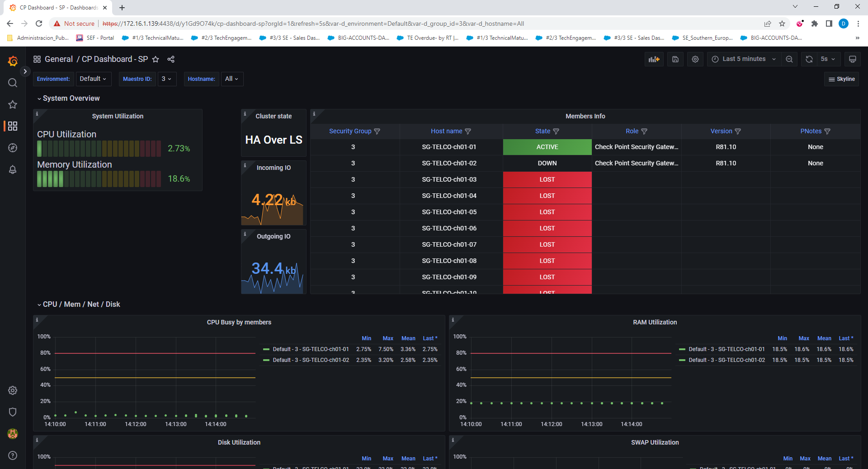
Task: Open the SWAP Utilization panel title menu
Action: coord(655,442)
